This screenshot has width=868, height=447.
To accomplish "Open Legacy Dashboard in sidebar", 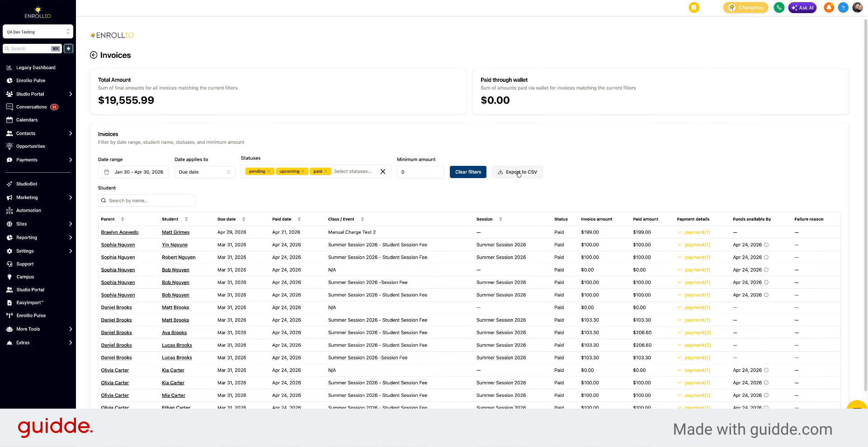I will pos(36,68).
